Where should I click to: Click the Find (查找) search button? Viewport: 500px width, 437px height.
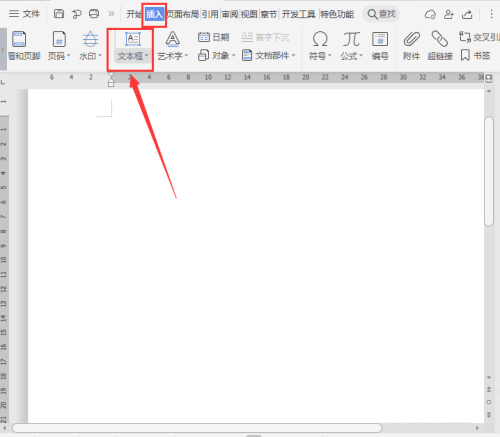pyautogui.click(x=382, y=14)
